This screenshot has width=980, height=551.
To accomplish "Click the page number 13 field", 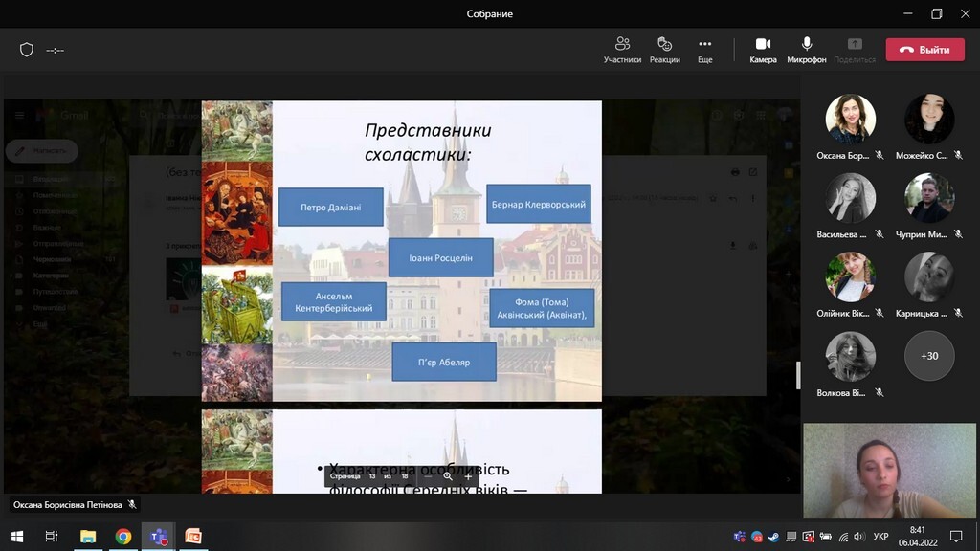I will pyautogui.click(x=372, y=475).
